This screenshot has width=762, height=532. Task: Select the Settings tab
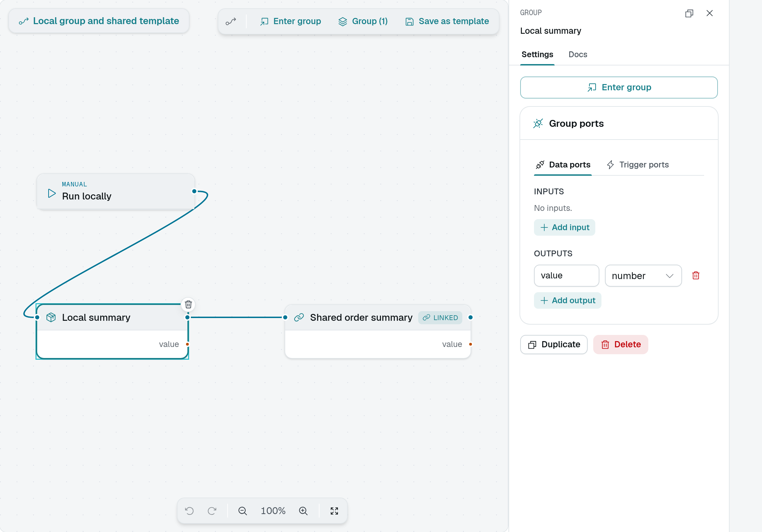(537, 54)
